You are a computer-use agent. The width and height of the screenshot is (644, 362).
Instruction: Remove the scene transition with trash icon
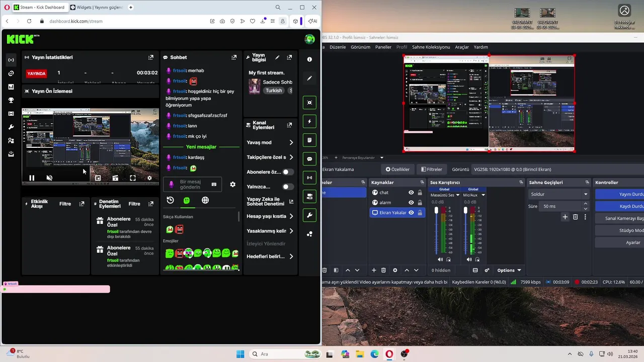pos(575,217)
